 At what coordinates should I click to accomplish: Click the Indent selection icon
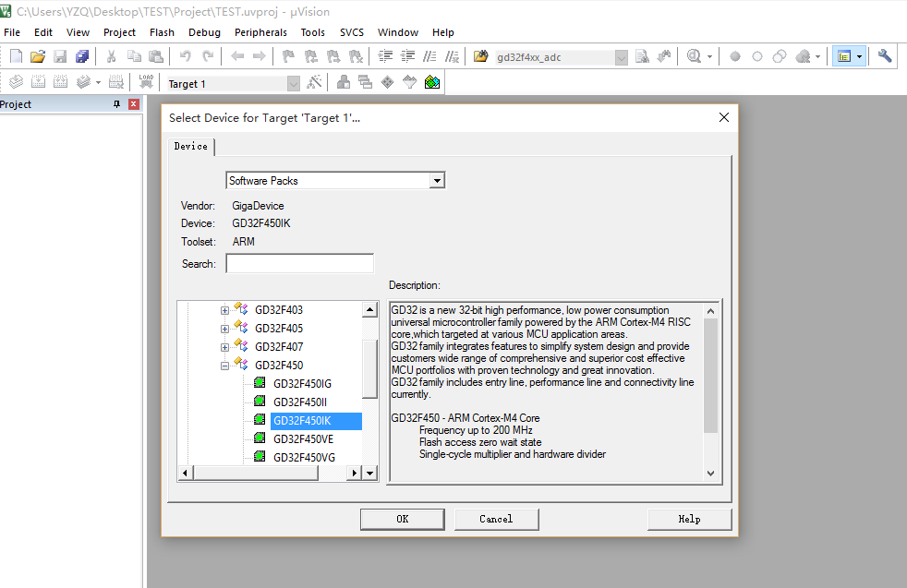pyautogui.click(x=385, y=56)
